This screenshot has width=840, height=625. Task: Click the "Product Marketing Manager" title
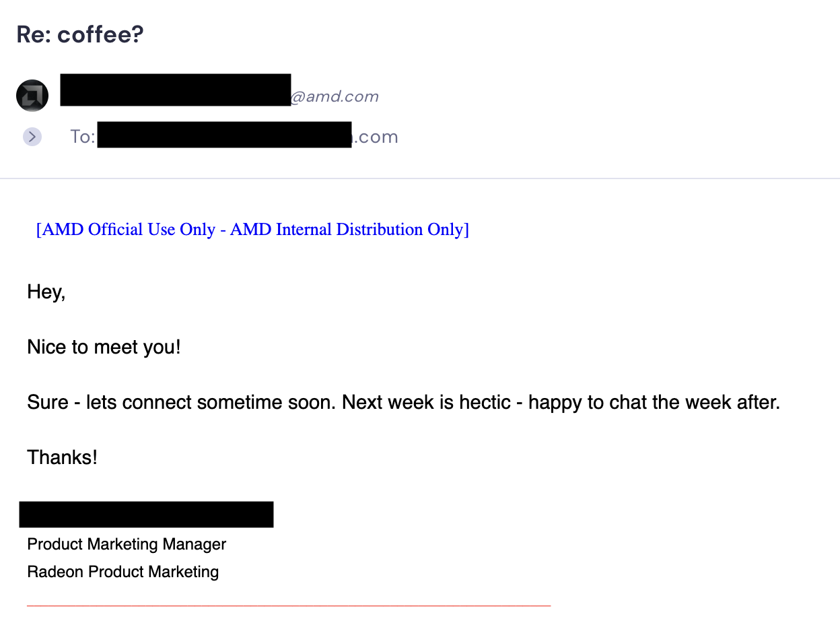[x=127, y=544]
